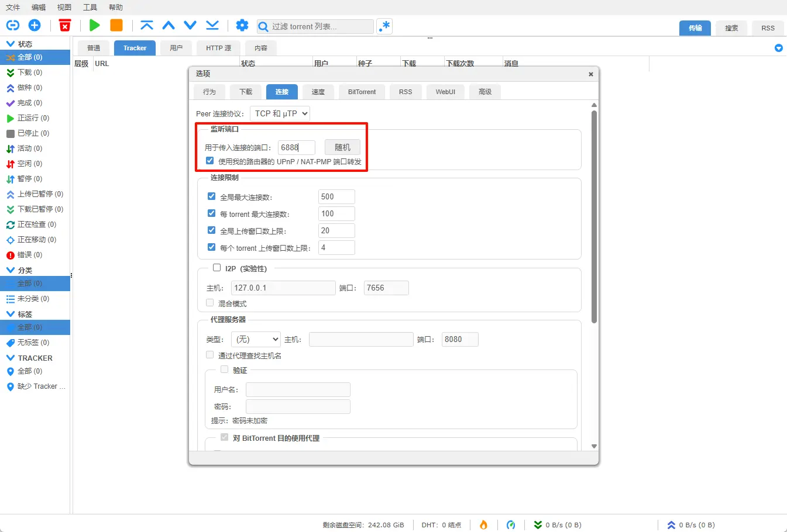Image resolution: width=787 pixels, height=532 pixels.
Task: Click the 过滤 torrent 列表 filter field
Action: [321, 26]
